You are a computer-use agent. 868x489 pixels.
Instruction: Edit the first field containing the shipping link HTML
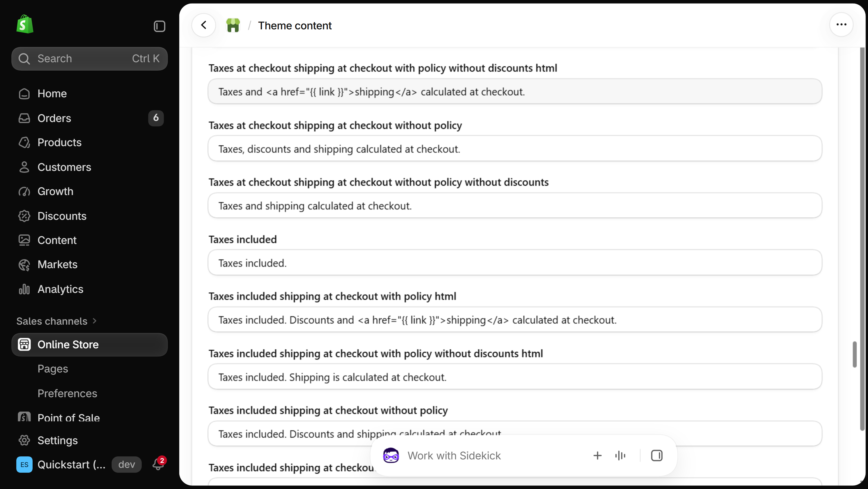coord(515,91)
